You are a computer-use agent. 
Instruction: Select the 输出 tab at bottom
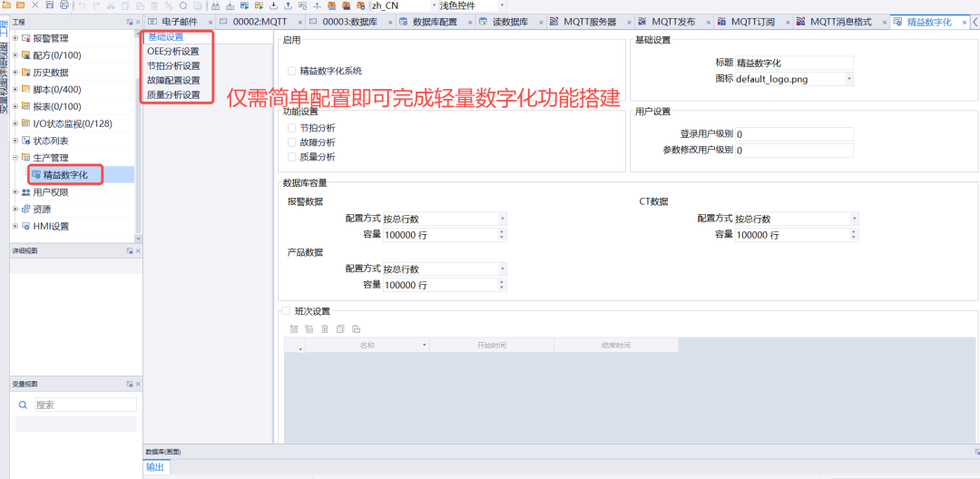click(x=156, y=467)
